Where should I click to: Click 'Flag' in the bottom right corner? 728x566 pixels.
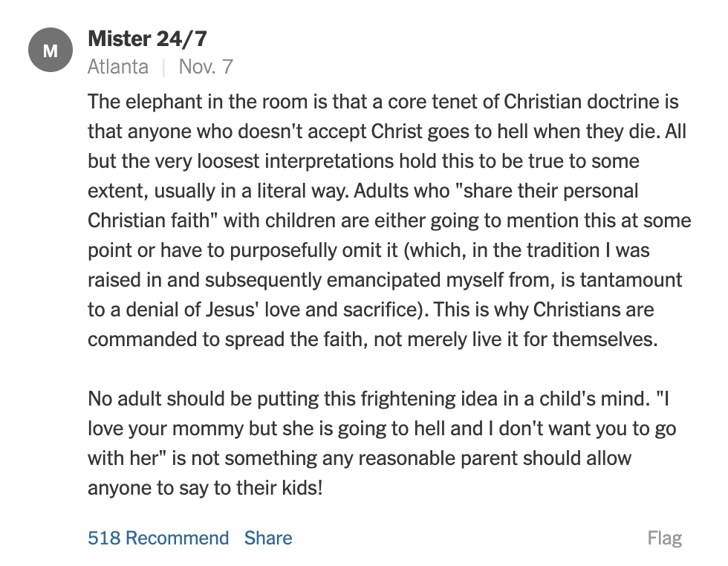(x=665, y=538)
